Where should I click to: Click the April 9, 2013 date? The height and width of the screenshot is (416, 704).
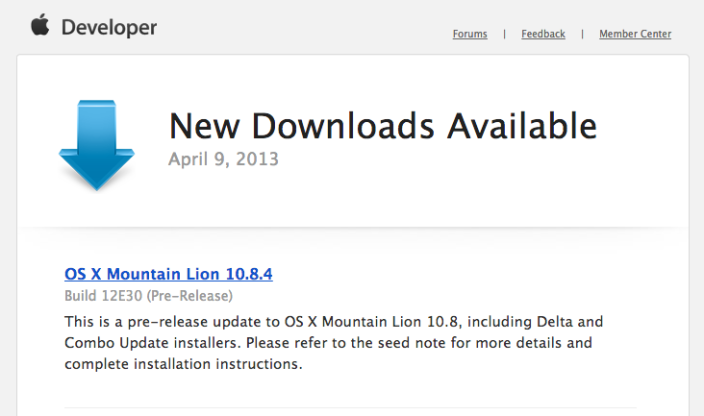tap(223, 159)
